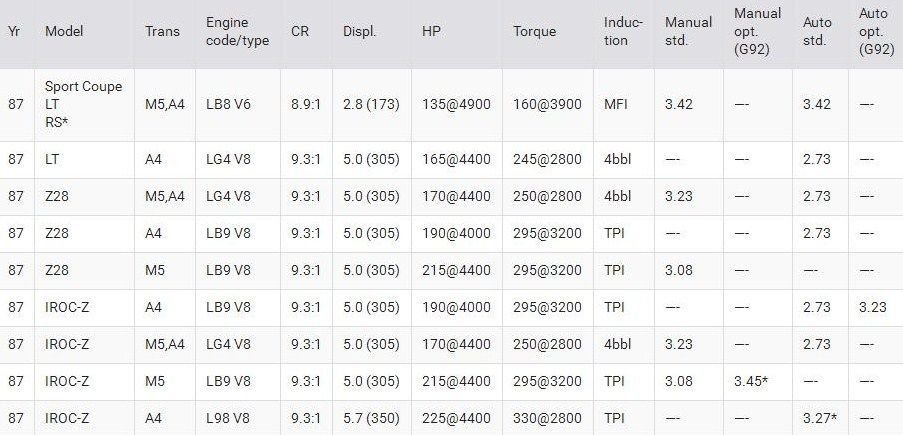Click the Induction column header
The height and width of the screenshot is (435, 903).
(x=623, y=31)
